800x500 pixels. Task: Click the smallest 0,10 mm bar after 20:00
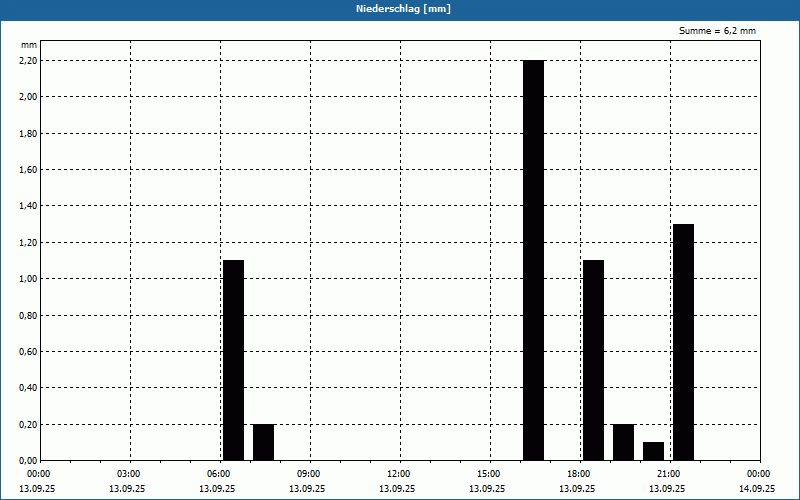(654, 452)
